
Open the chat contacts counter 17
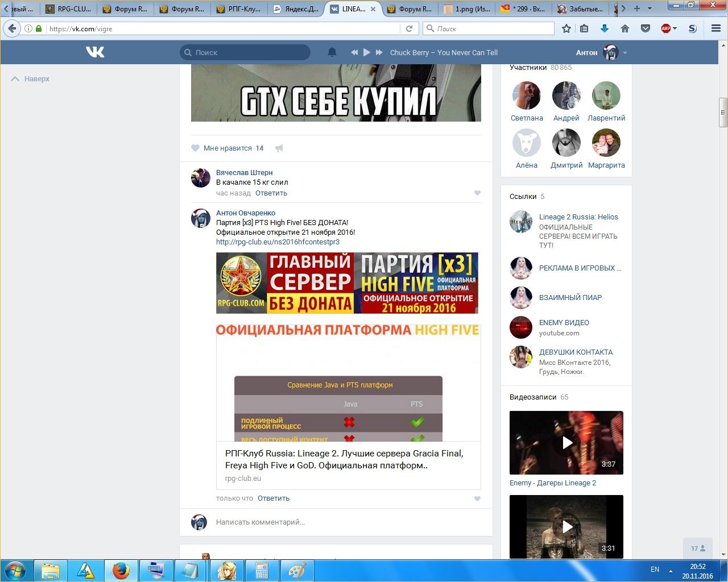click(x=698, y=548)
